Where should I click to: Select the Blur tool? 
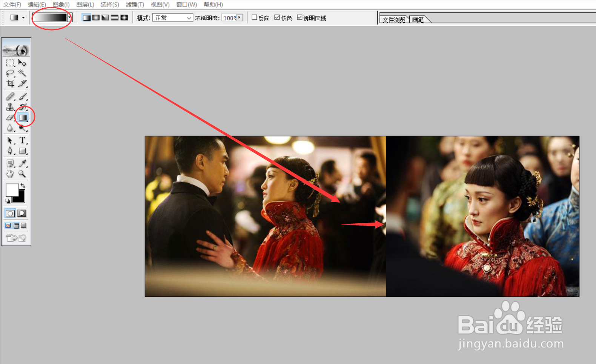[10, 128]
